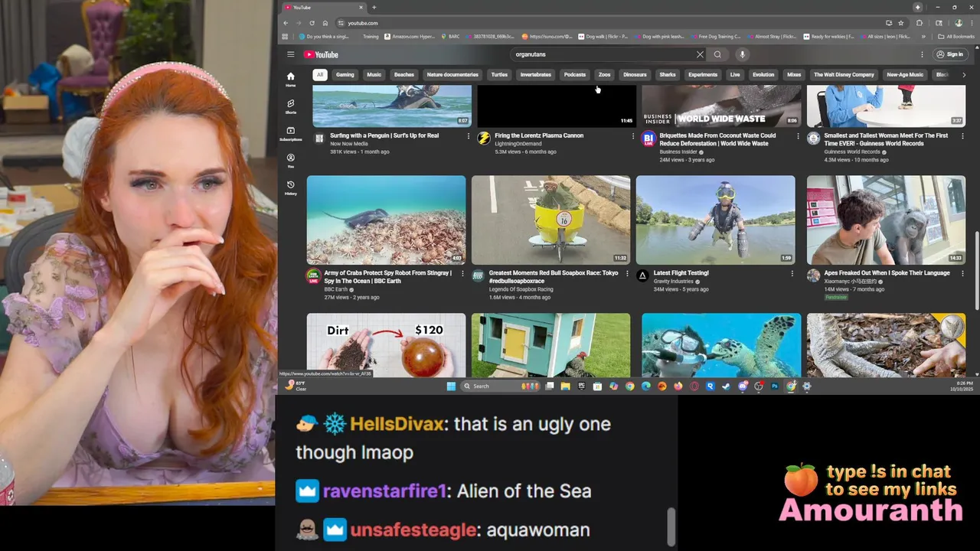The width and height of the screenshot is (980, 551).
Task: Open options menu for Apes Freaked Out video
Action: pyautogui.click(x=962, y=273)
